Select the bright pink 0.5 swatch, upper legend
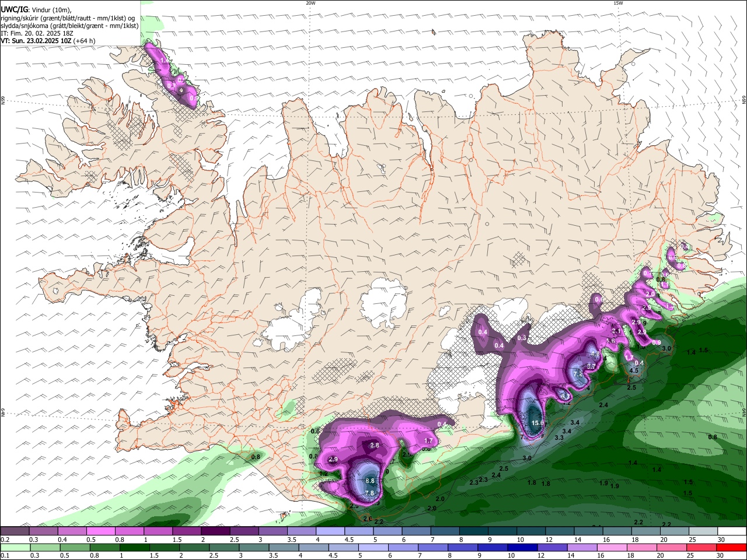 click(100, 531)
